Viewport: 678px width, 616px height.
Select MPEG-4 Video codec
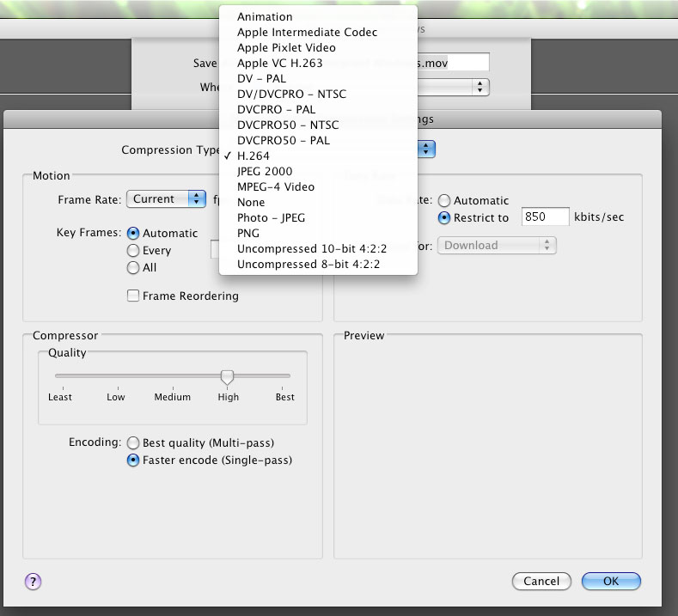318,186
